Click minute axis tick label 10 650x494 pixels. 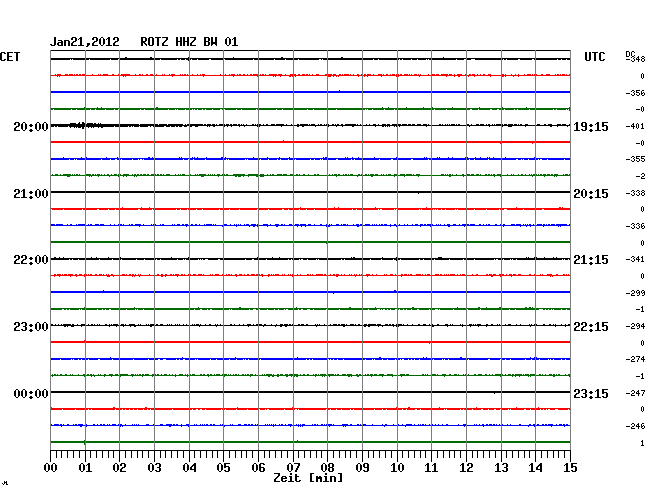[x=397, y=468]
